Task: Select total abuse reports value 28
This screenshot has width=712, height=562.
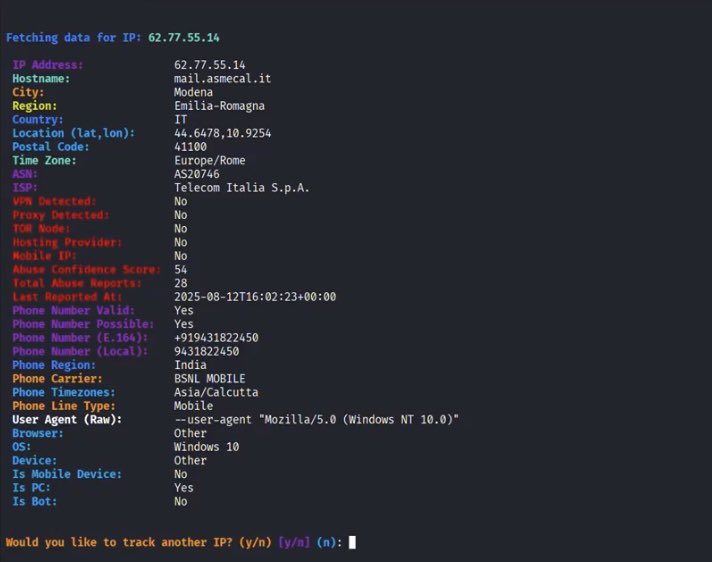Action: point(181,283)
